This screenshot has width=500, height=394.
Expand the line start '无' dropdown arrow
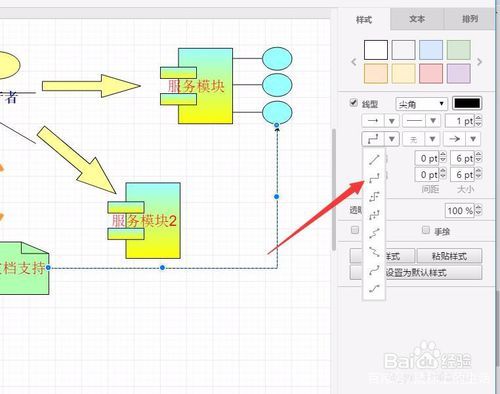click(432, 139)
